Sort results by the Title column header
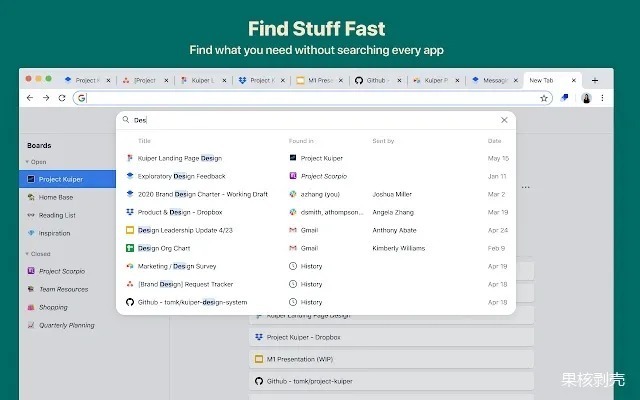The height and width of the screenshot is (400, 640). tap(144, 141)
